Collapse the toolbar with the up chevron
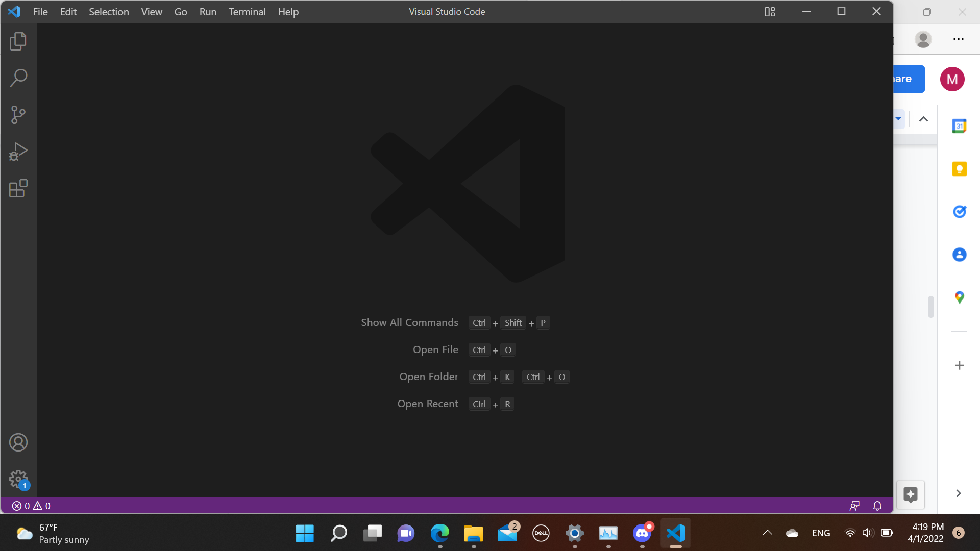 (923, 119)
